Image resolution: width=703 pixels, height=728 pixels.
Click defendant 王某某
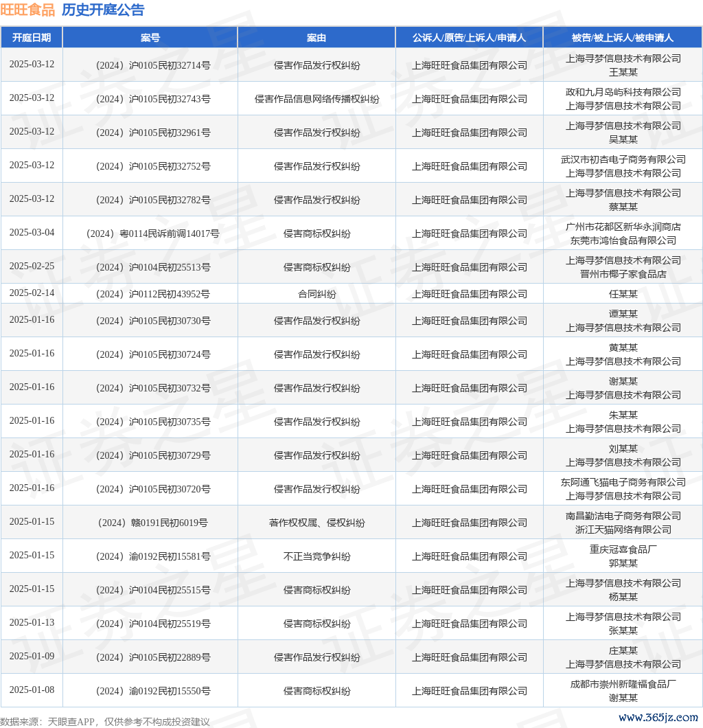pos(623,72)
